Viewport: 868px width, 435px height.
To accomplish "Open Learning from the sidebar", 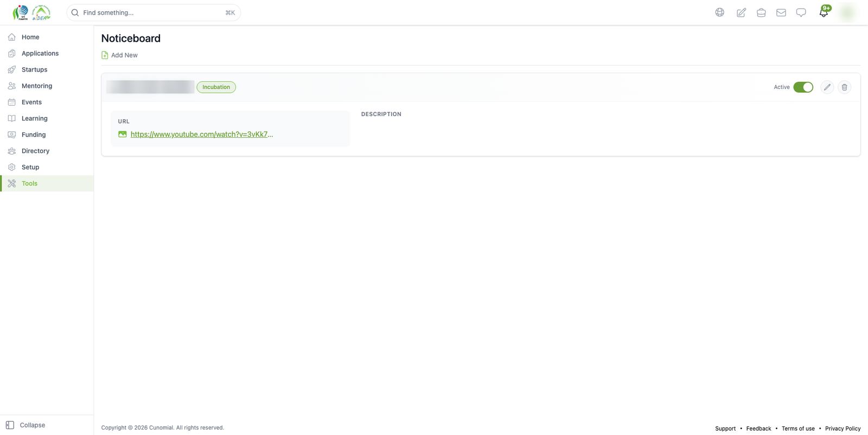I will click(47, 118).
